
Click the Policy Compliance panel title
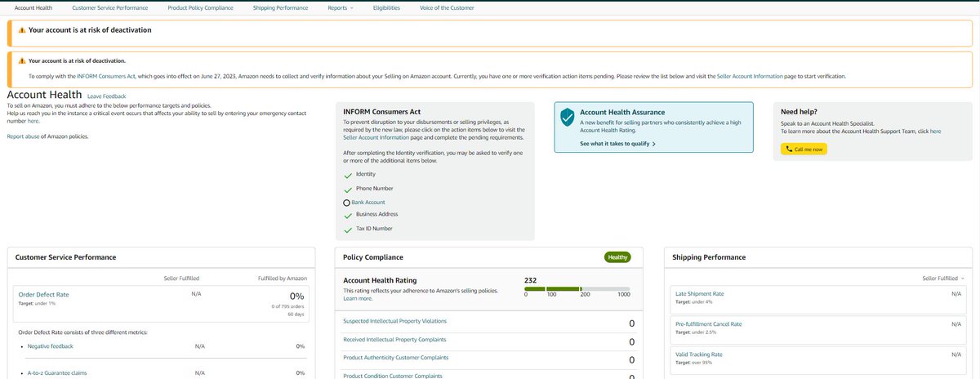click(373, 257)
